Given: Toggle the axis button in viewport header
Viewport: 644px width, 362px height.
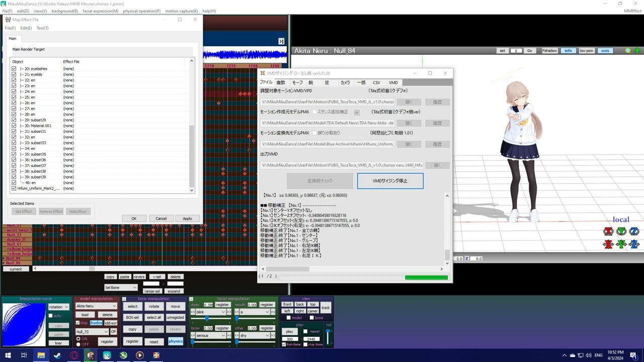Looking at the screenshot, I should click(605, 51).
